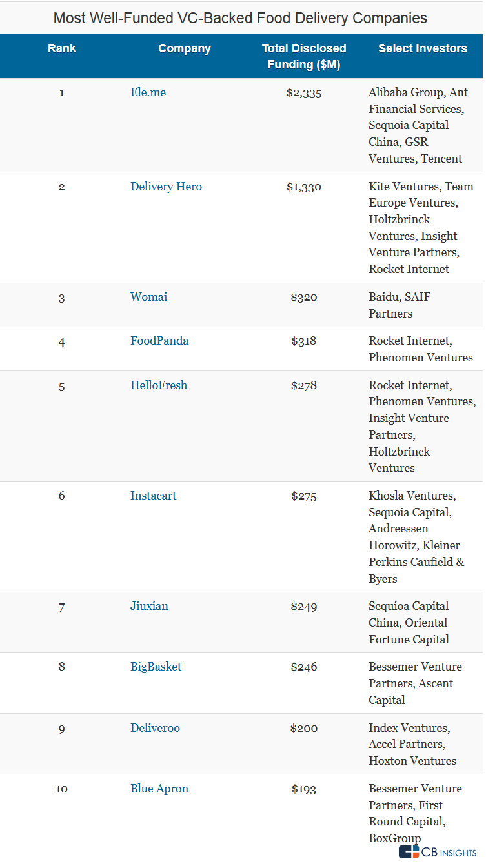The height and width of the screenshot is (868, 486).
Task: Open the Instacart company link
Action: (x=153, y=496)
